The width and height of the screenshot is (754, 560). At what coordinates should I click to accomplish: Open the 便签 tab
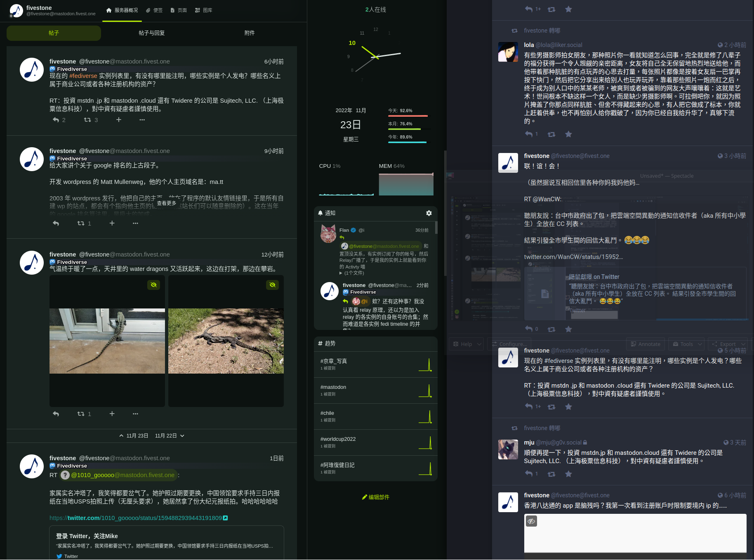point(155,10)
